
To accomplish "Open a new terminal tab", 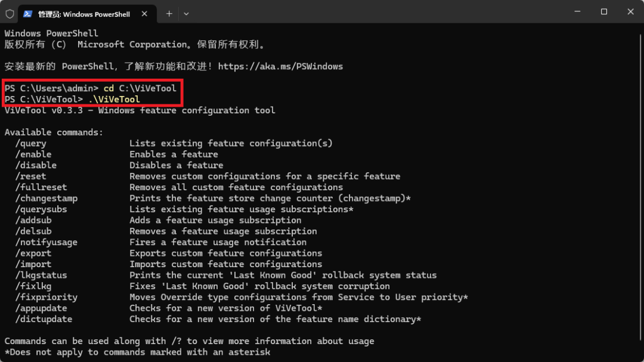I will point(169,13).
